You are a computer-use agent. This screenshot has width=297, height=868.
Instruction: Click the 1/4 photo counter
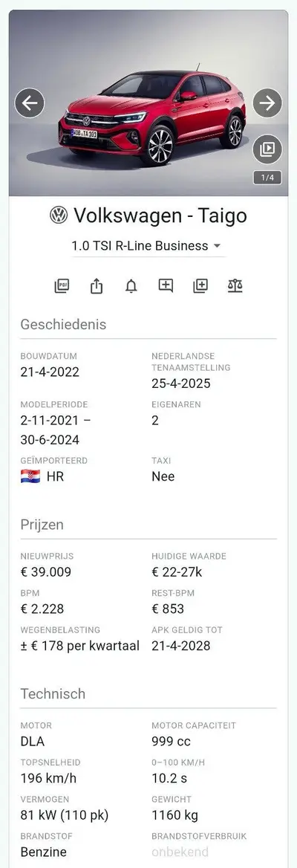click(x=268, y=178)
